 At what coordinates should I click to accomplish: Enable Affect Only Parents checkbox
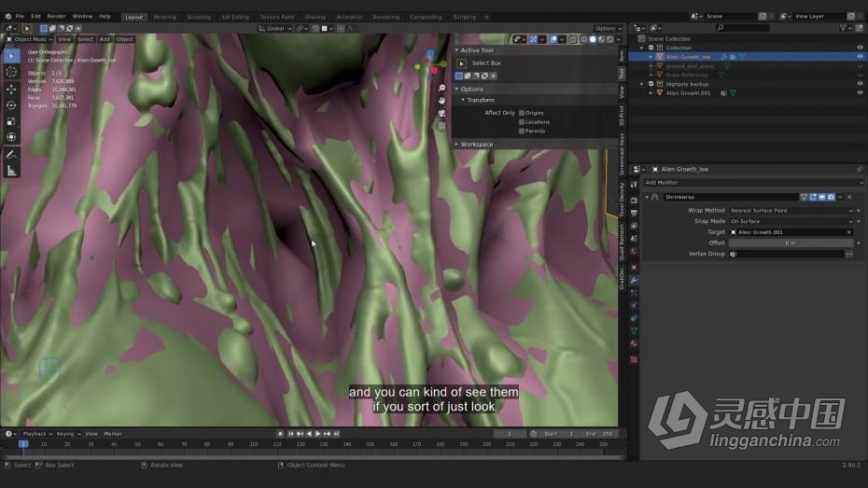point(522,132)
